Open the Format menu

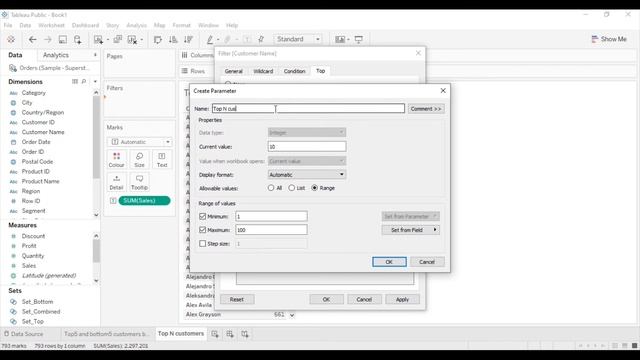point(181,25)
